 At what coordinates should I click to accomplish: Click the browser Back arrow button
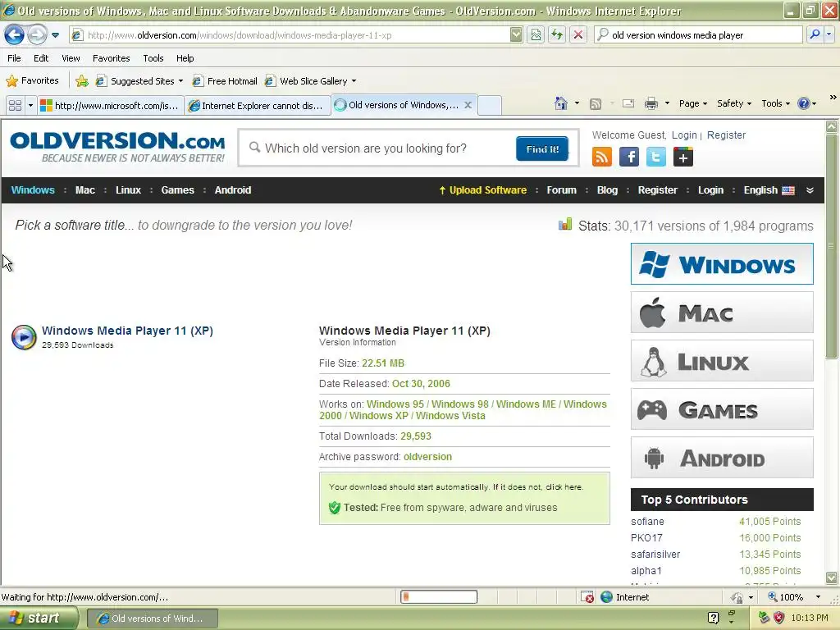pyautogui.click(x=15, y=35)
